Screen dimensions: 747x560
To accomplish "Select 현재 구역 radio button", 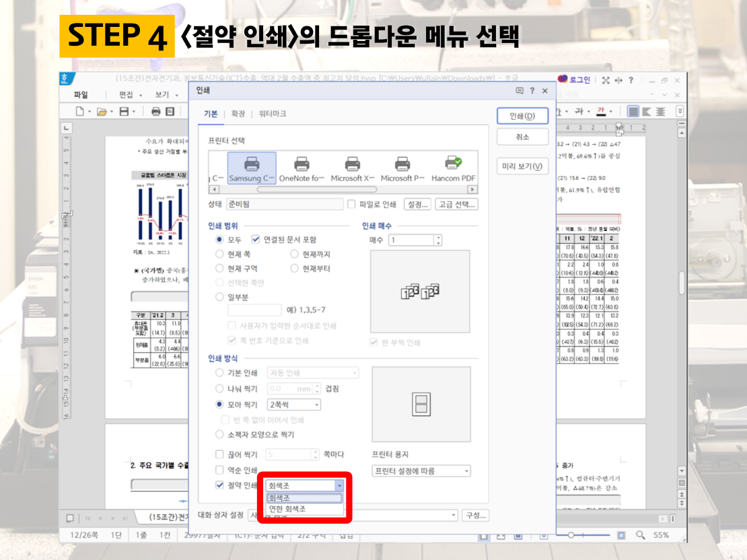I will click(x=219, y=269).
